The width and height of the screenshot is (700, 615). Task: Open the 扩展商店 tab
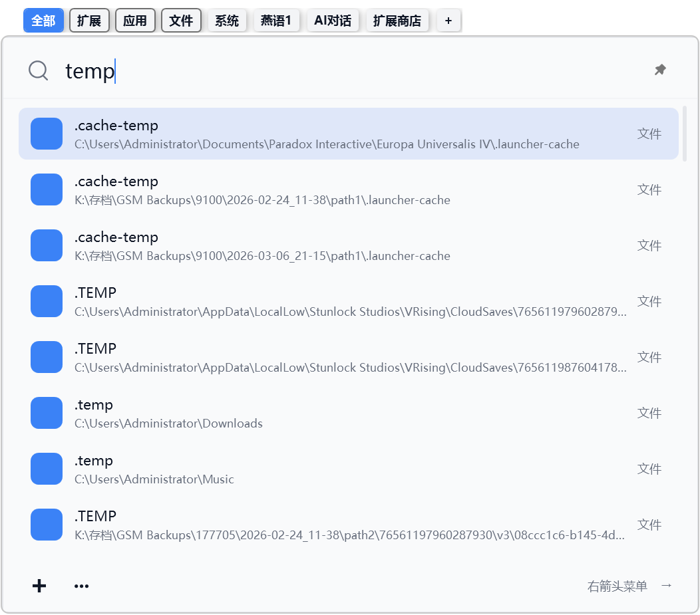coord(397,21)
